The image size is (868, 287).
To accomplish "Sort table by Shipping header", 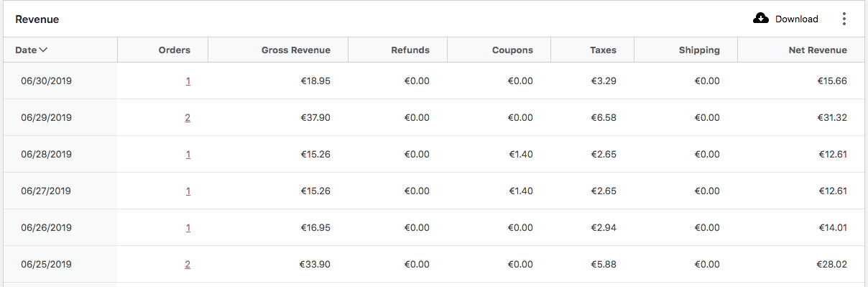I will (699, 50).
